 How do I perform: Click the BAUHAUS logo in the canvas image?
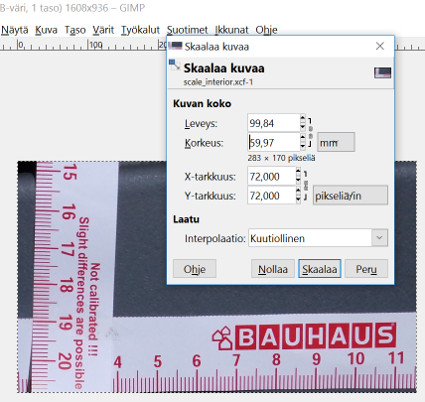pos(304,336)
